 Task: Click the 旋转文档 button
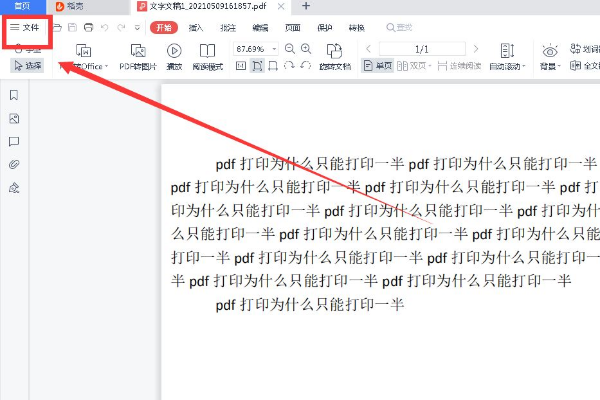(335, 57)
